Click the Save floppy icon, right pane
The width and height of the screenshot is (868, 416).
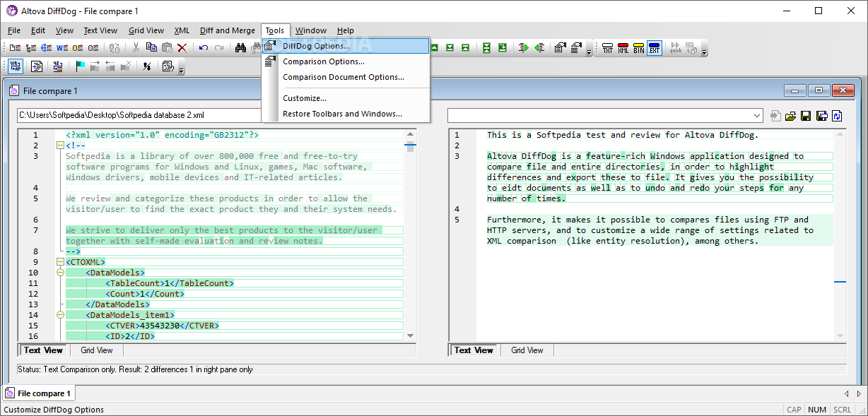pos(807,115)
